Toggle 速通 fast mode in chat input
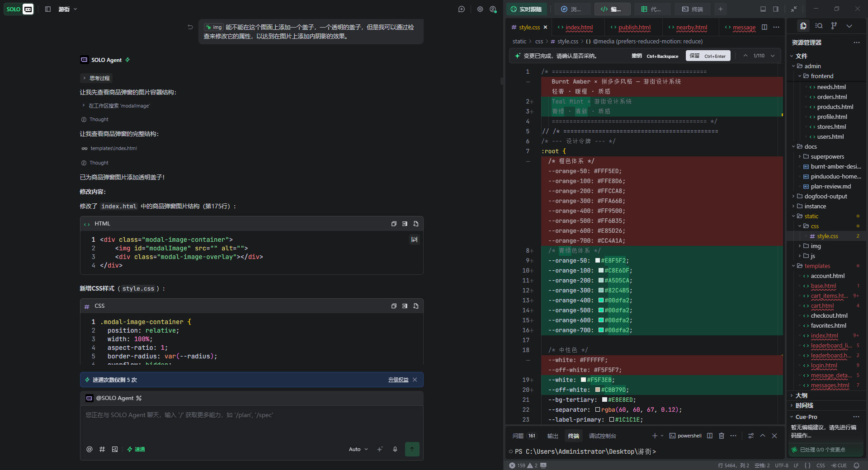 click(136, 449)
